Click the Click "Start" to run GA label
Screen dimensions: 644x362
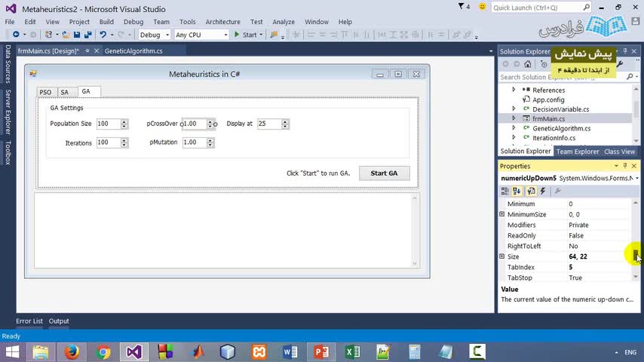point(318,173)
